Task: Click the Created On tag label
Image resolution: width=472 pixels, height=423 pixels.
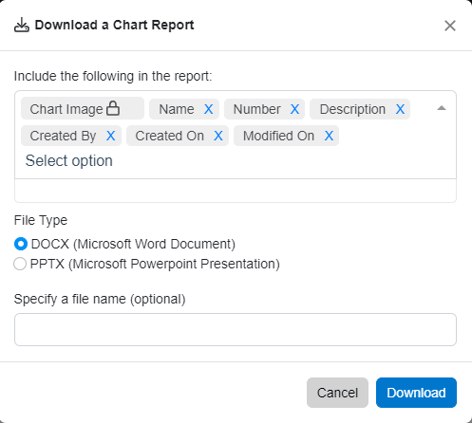Action: click(x=169, y=136)
